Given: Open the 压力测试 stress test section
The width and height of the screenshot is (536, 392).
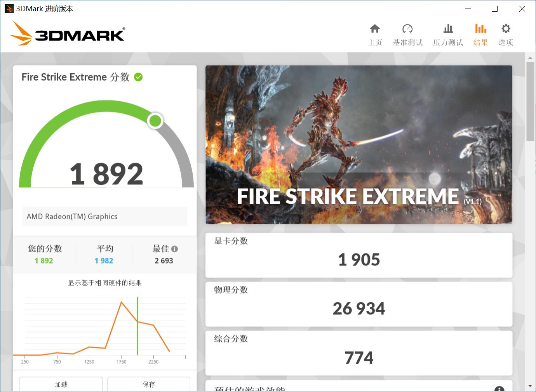Looking at the screenshot, I should click(448, 34).
